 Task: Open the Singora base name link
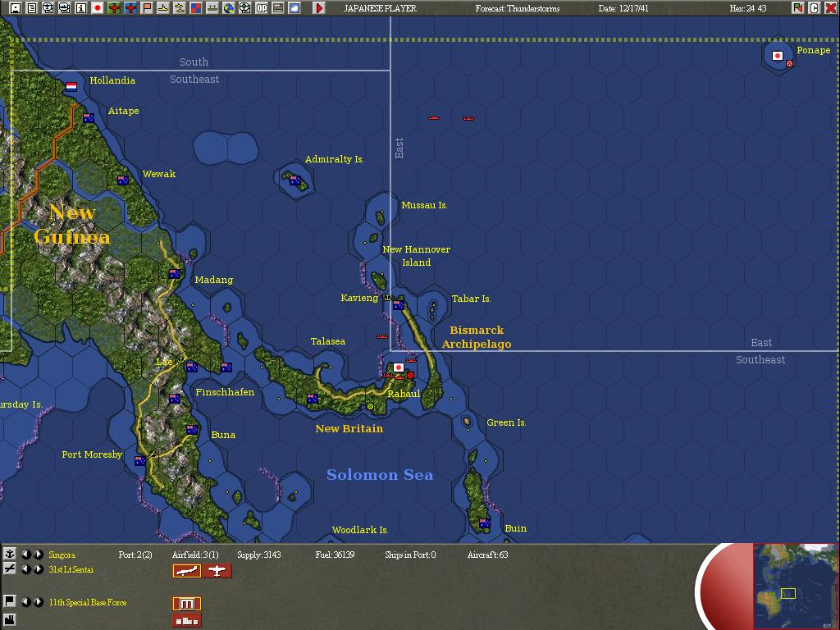click(62, 555)
